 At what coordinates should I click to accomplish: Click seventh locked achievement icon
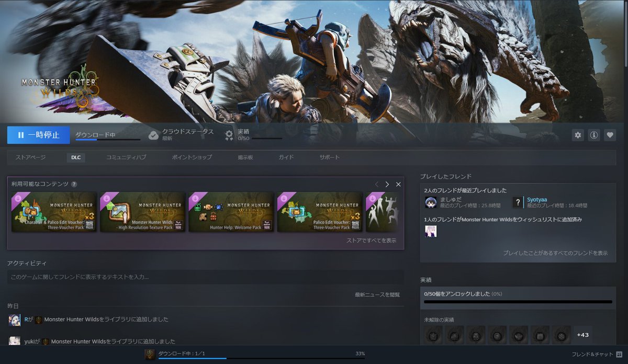coord(562,335)
